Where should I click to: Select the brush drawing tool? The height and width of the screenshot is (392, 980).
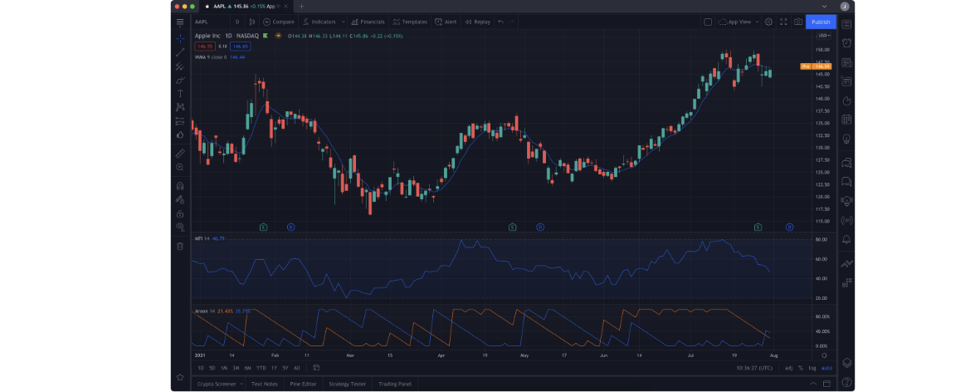pyautogui.click(x=180, y=80)
